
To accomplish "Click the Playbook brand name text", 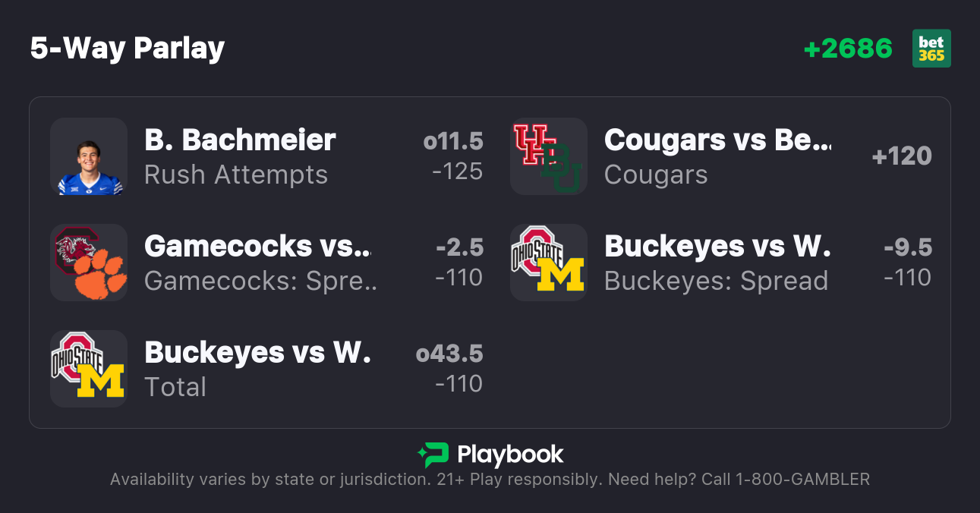I will pos(510,455).
